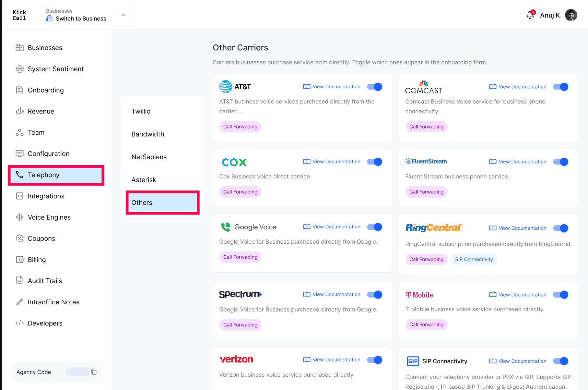Click the SIP Connectivity icon

(413, 361)
